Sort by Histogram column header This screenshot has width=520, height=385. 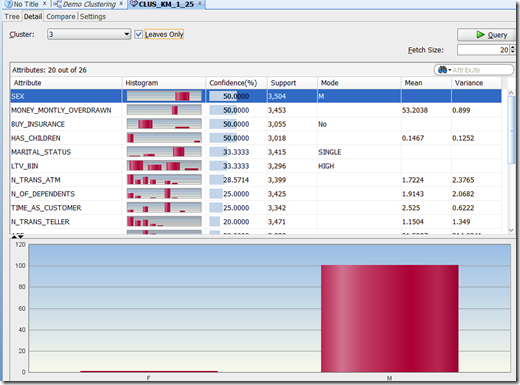[164, 83]
